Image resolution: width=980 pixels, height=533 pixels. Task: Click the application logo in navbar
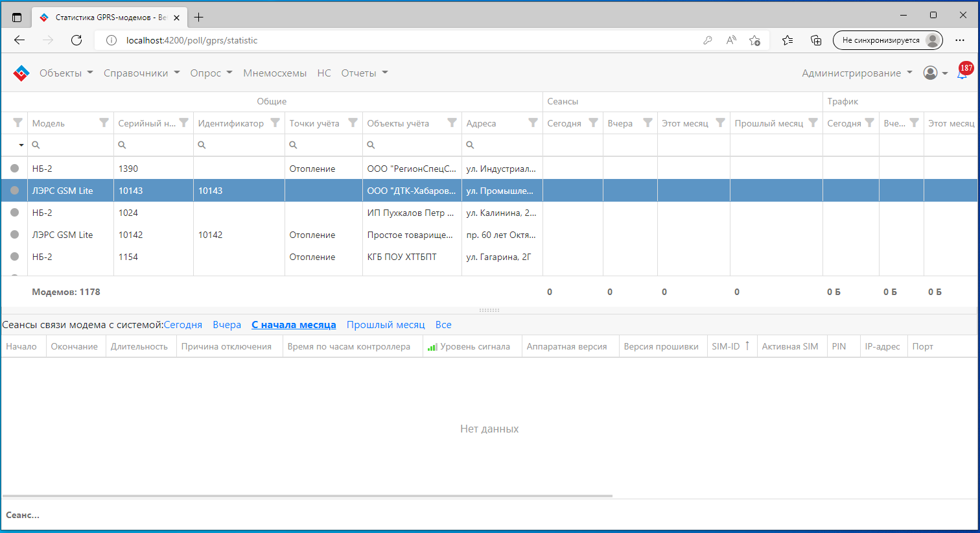click(21, 73)
